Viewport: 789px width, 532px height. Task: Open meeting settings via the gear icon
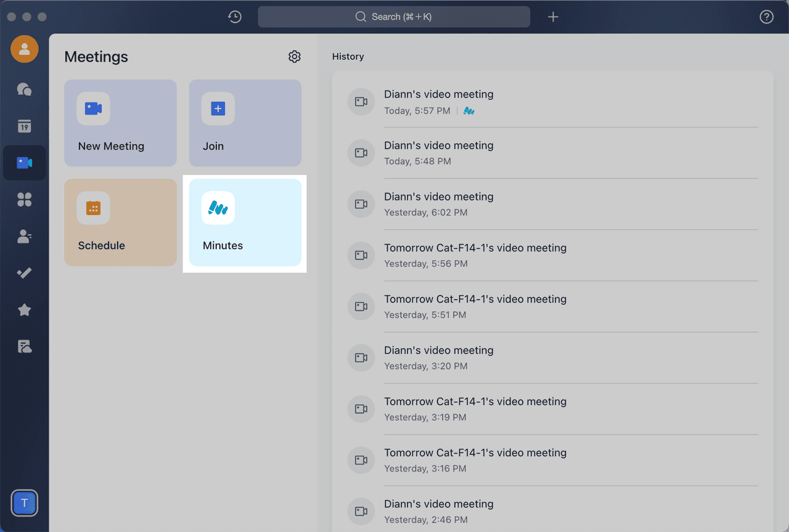tap(295, 56)
